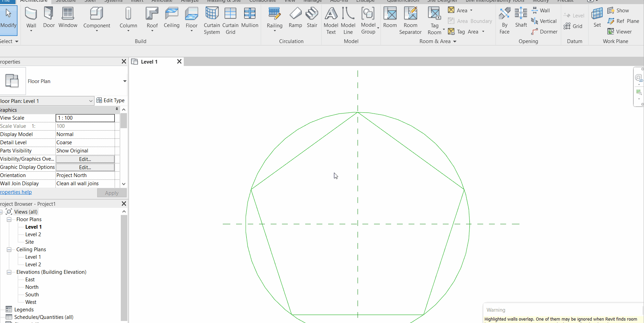Open the Properties help link
Screen dimensions: 644x323
coord(16,192)
